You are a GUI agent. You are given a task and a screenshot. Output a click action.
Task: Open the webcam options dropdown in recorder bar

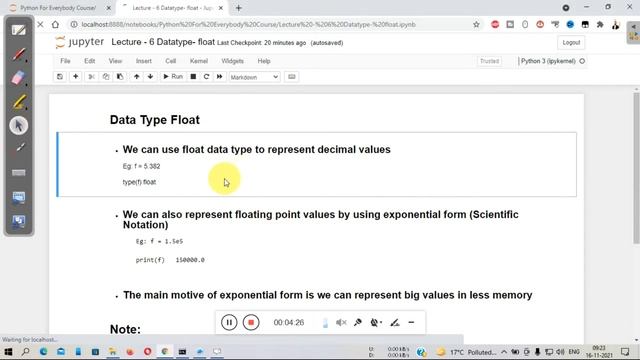click(x=376, y=322)
